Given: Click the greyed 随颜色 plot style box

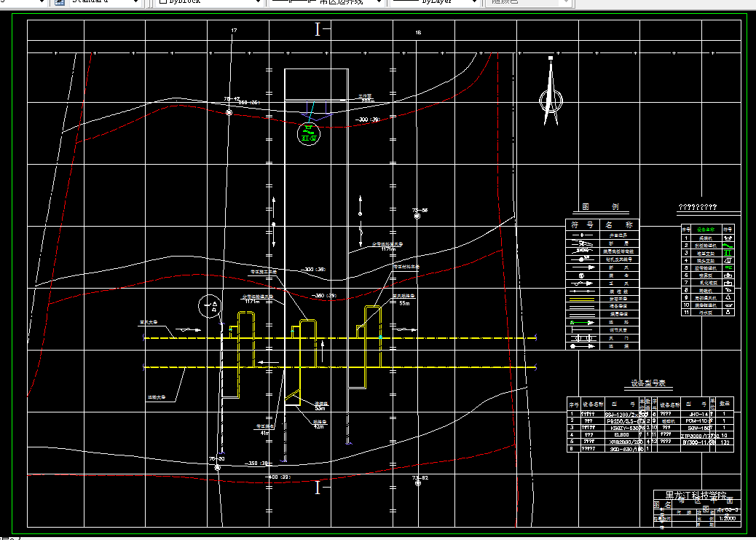Looking at the screenshot, I should (528, 2).
